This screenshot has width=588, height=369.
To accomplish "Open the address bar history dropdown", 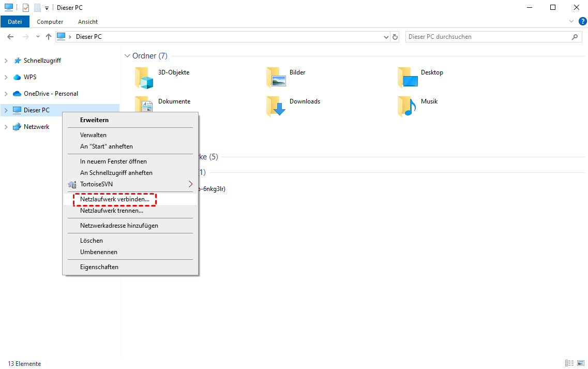I will pyautogui.click(x=386, y=37).
